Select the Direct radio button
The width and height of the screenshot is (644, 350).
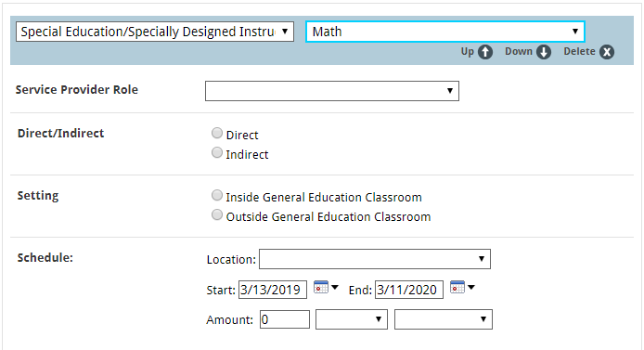tap(217, 133)
